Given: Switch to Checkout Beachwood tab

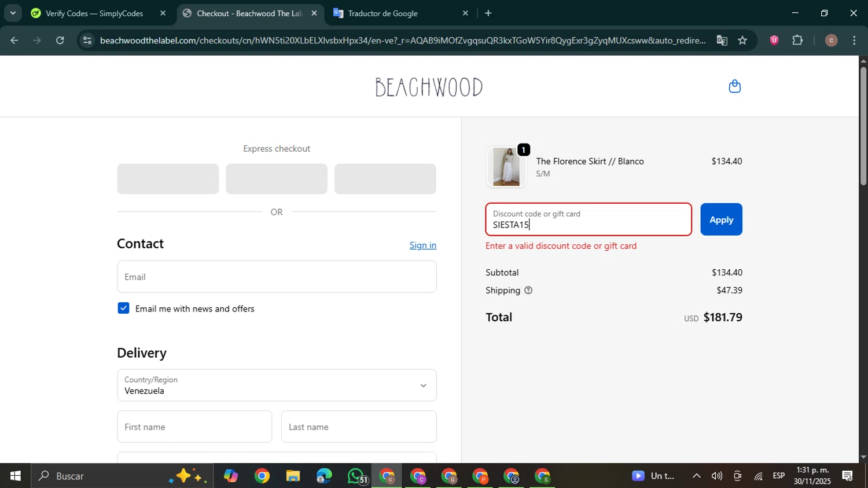Looking at the screenshot, I should pos(249,13).
